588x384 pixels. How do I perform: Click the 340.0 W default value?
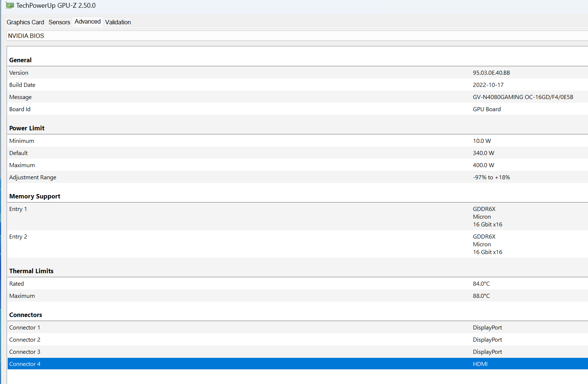(x=484, y=153)
